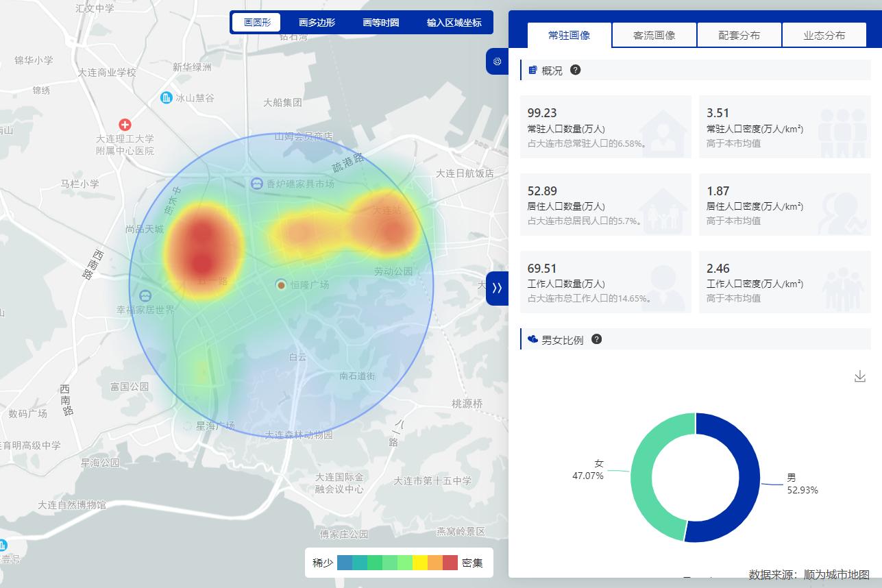Select the 幸福家居世界 store marker icon
This screenshot has height=588, width=882.
click(x=145, y=296)
